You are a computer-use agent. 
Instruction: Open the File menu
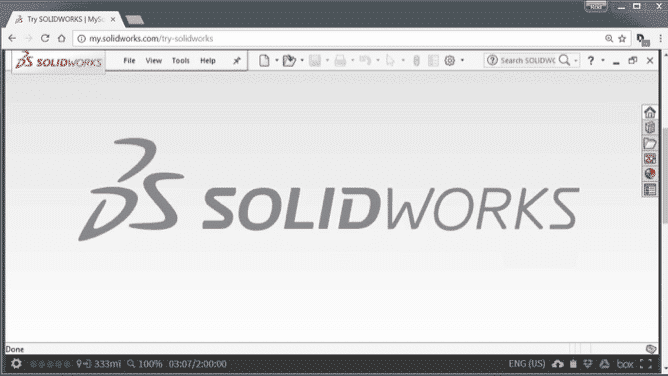point(129,60)
